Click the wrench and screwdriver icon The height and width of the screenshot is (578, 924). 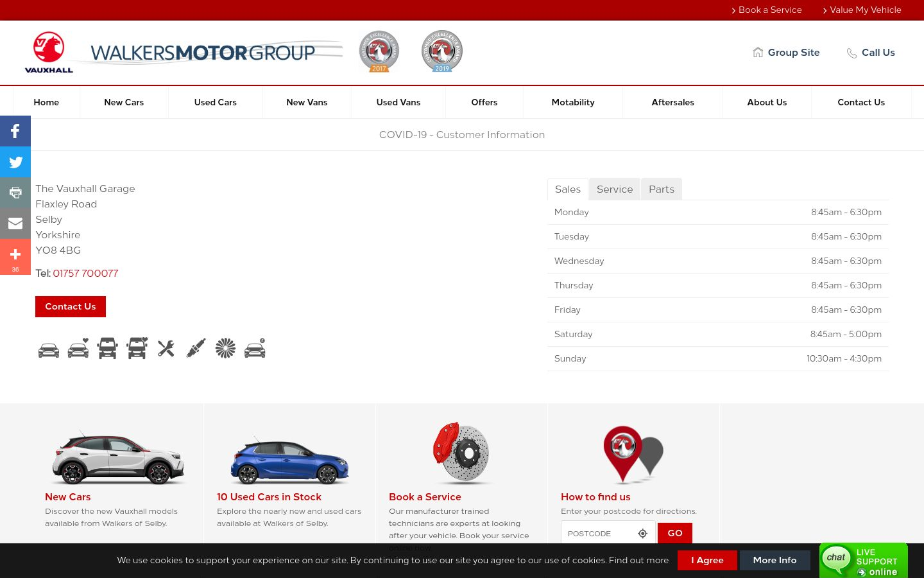tap(166, 349)
